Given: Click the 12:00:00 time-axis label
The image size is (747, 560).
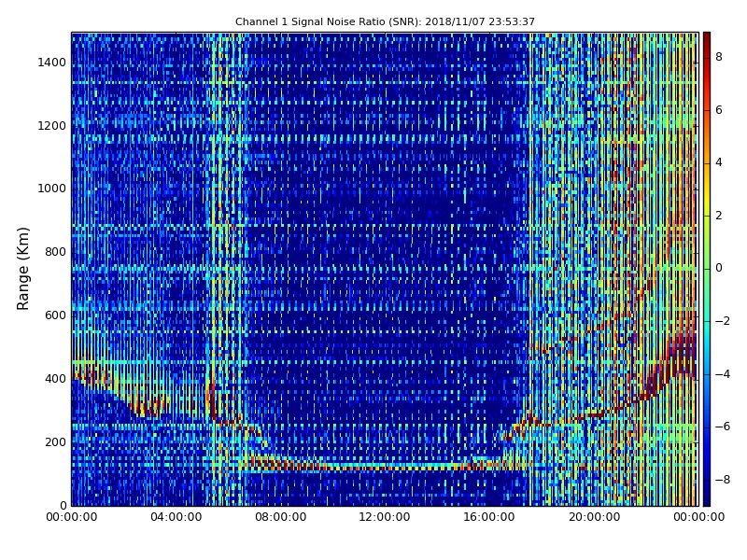Looking at the screenshot, I should (x=385, y=517).
